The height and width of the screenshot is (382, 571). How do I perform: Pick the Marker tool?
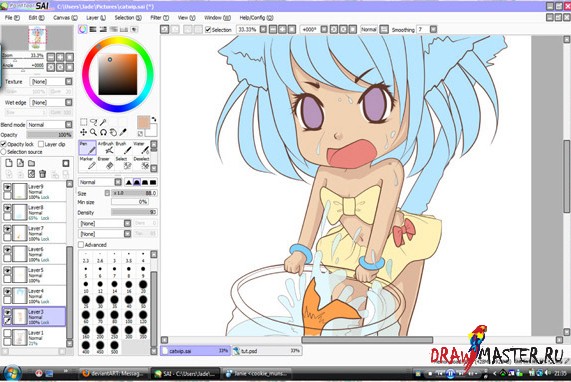pos(87,164)
